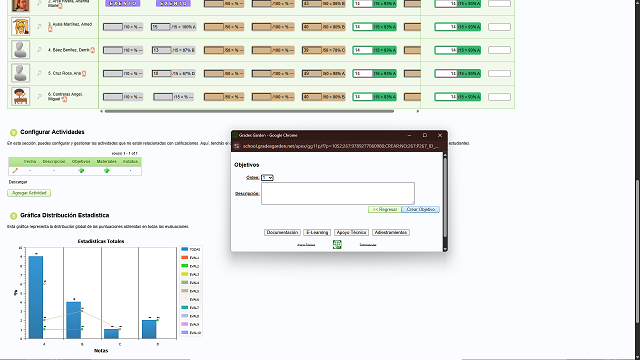Click the EVAL1 orange legend swatch
This screenshot has width=640, height=360.
click(x=184, y=258)
